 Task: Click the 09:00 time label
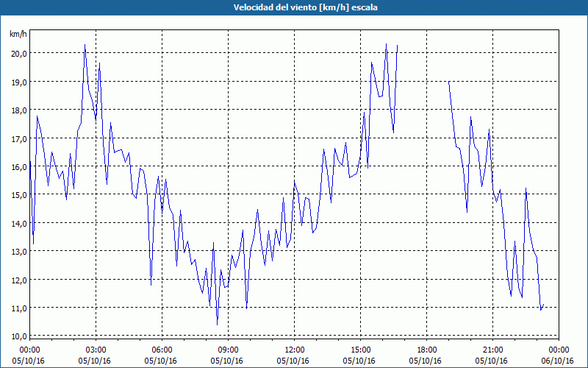(229, 350)
